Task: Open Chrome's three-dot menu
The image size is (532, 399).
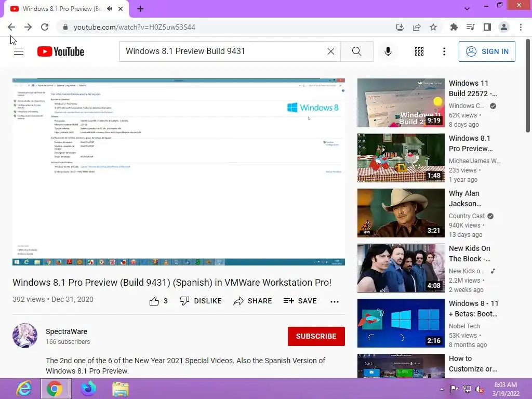Action: 521,27
